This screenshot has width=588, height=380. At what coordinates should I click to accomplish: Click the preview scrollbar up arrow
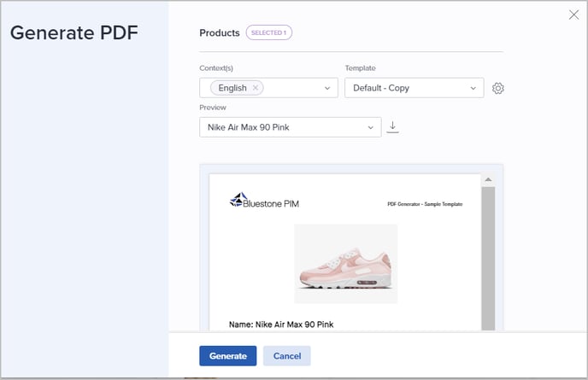(x=488, y=180)
